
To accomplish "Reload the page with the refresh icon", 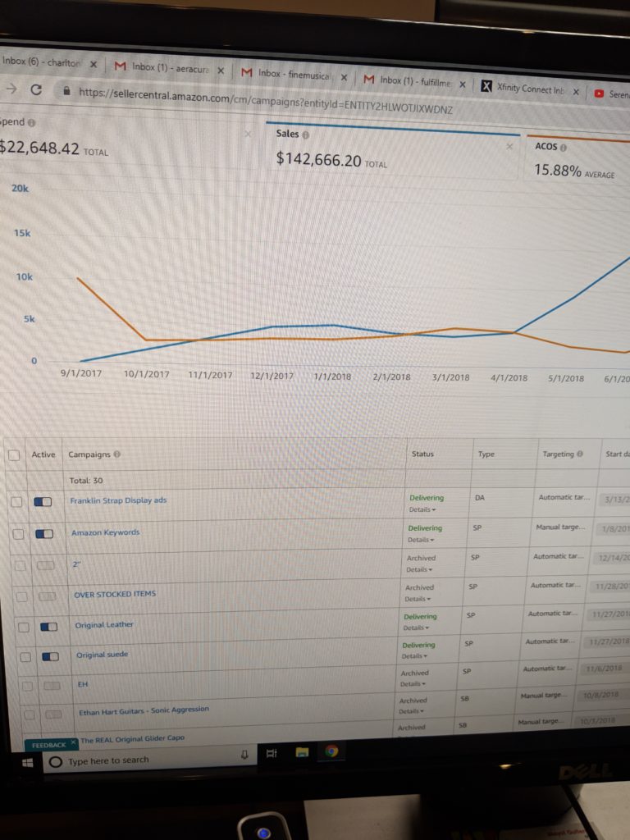I will (36, 89).
